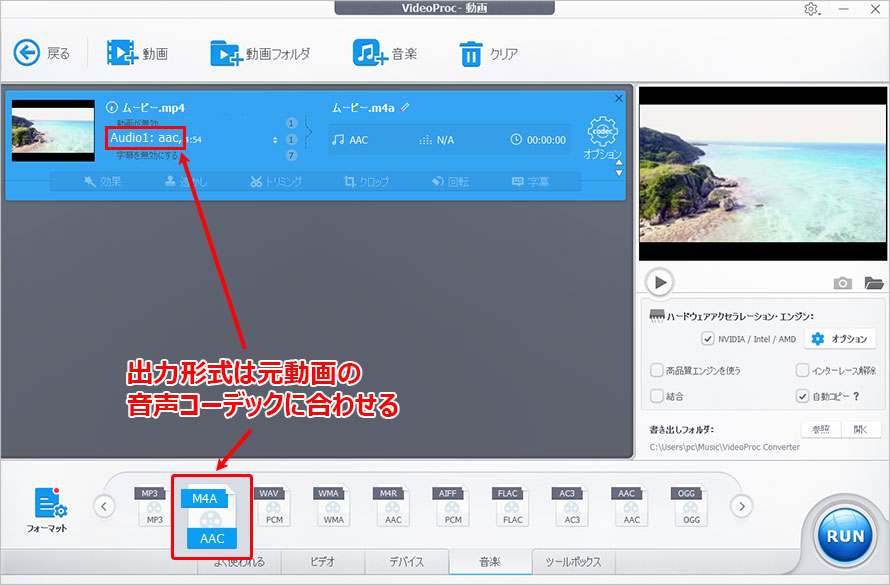Open hardware acceleration オプション button
Viewport: 890px width, 585px height.
(x=839, y=339)
